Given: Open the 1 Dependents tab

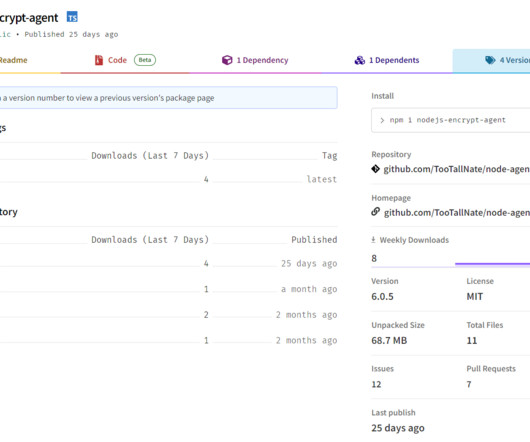Looking at the screenshot, I should (x=387, y=60).
